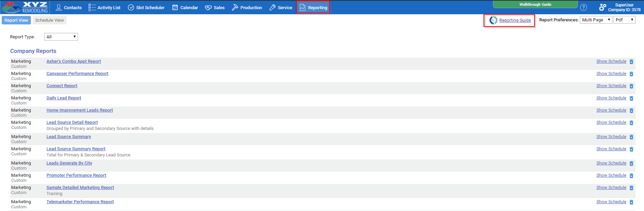Delete Home Improvement Leads Report via trash icon
Screen dimensions: 644x211
pyautogui.click(x=631, y=111)
